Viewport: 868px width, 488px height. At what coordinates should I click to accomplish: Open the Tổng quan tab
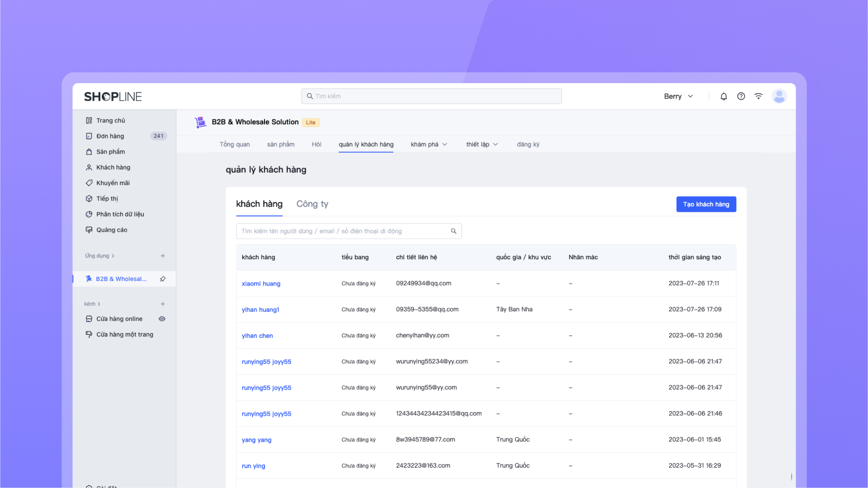click(235, 145)
